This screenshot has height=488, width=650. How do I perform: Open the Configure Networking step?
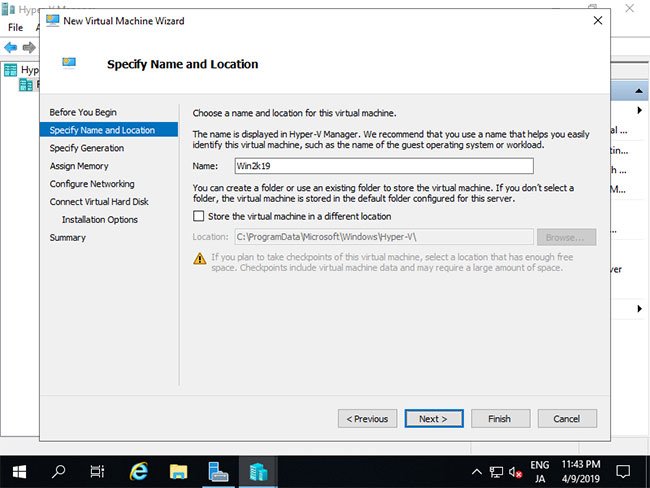pos(92,184)
